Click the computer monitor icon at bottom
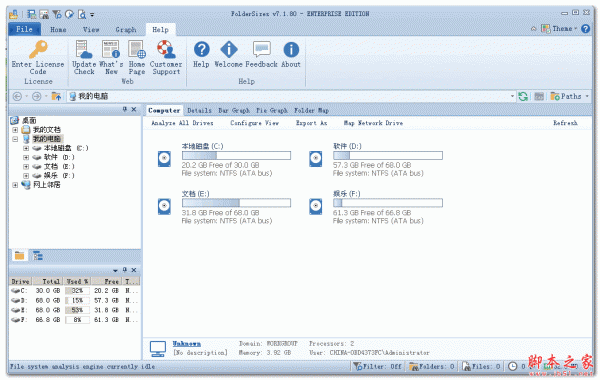 [x=158, y=349]
